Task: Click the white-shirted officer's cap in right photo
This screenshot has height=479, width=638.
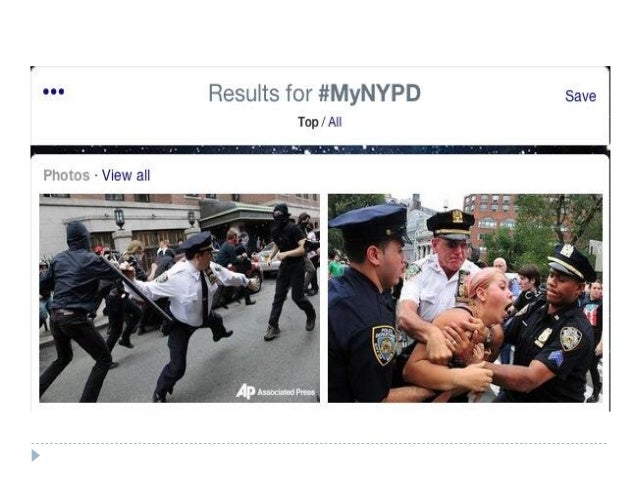Action: click(x=450, y=224)
